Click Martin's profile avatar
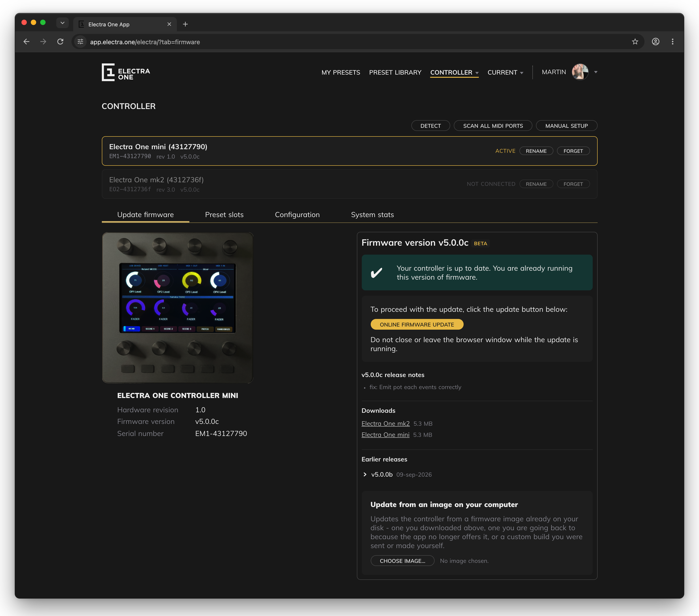The height and width of the screenshot is (616, 699). (580, 72)
